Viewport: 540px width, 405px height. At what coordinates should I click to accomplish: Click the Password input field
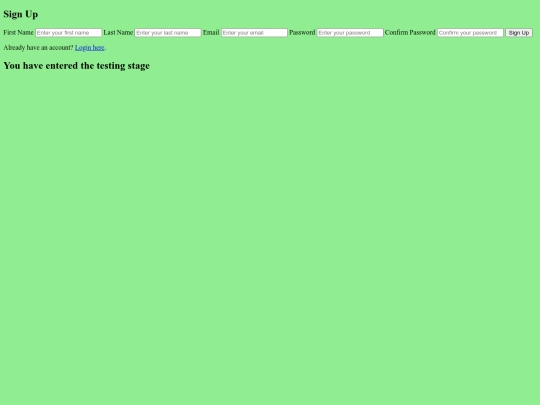(x=350, y=33)
